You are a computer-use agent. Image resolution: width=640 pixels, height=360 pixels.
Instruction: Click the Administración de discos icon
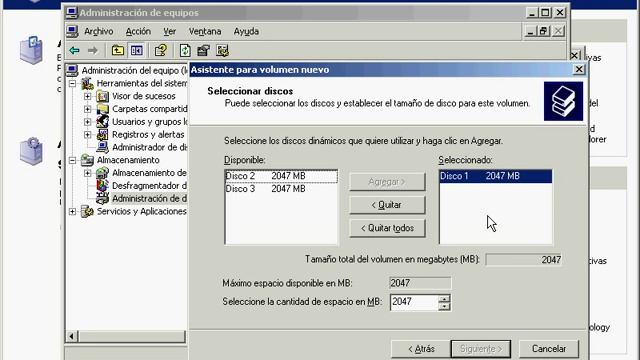point(102,198)
